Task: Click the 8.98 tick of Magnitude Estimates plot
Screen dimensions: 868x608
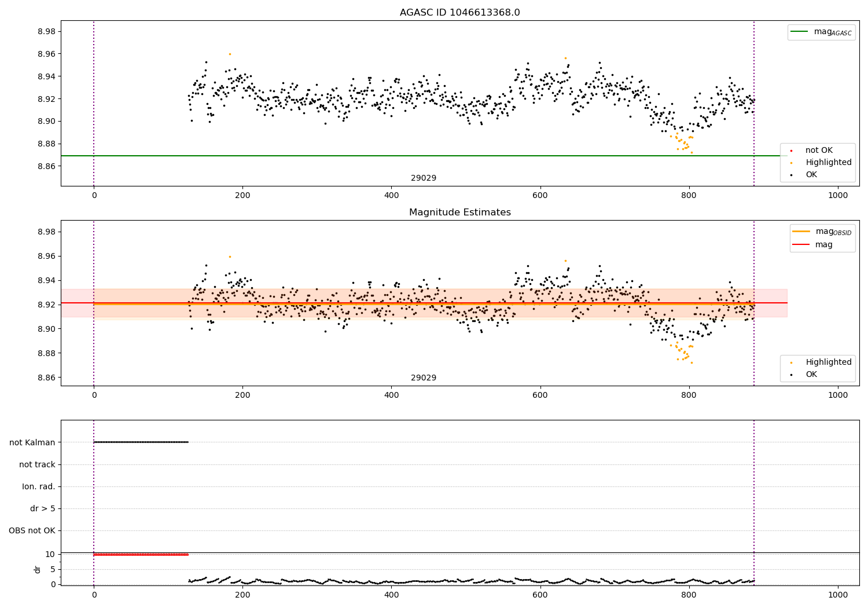Action: click(45, 232)
